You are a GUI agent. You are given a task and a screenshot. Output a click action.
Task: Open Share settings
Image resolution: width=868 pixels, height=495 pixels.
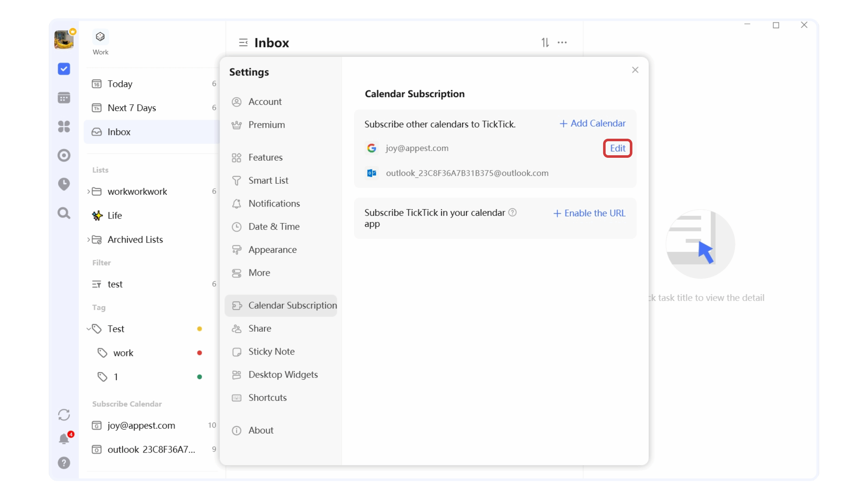pyautogui.click(x=281, y=328)
